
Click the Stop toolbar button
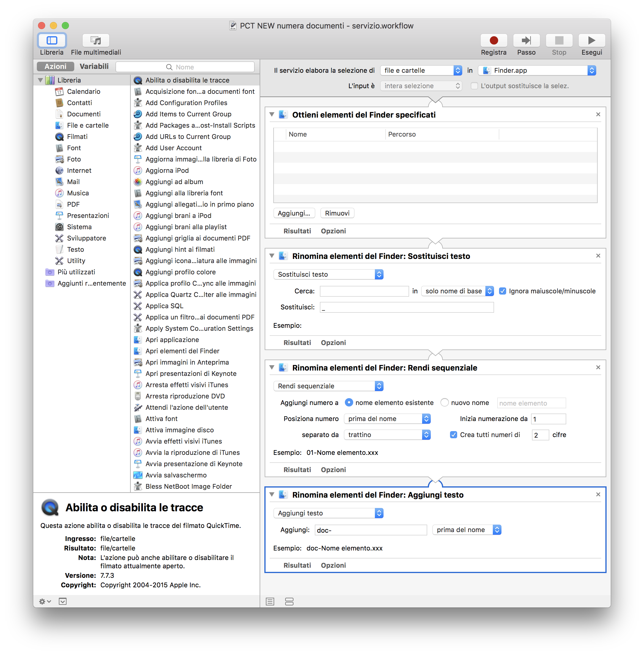tap(559, 41)
